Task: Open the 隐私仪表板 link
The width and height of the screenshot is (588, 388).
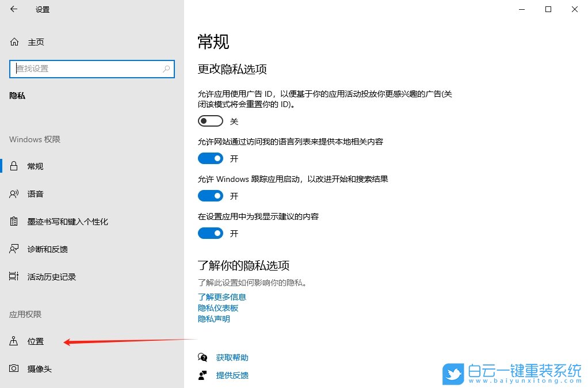Action: [x=217, y=308]
